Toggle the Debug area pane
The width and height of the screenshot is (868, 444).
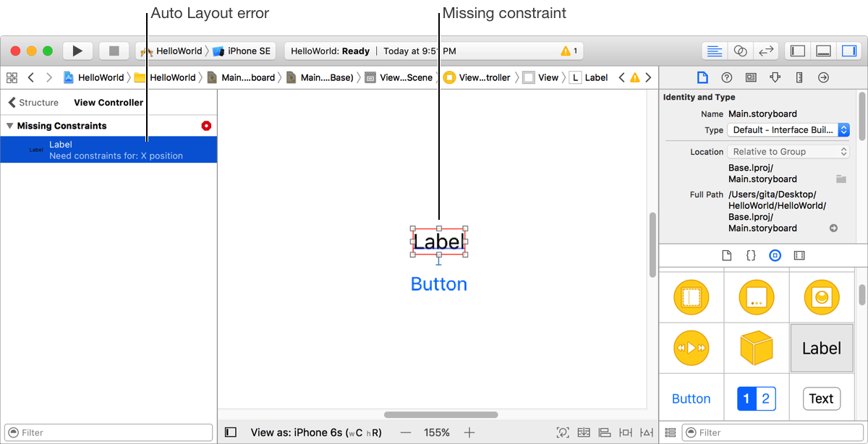[823, 51]
